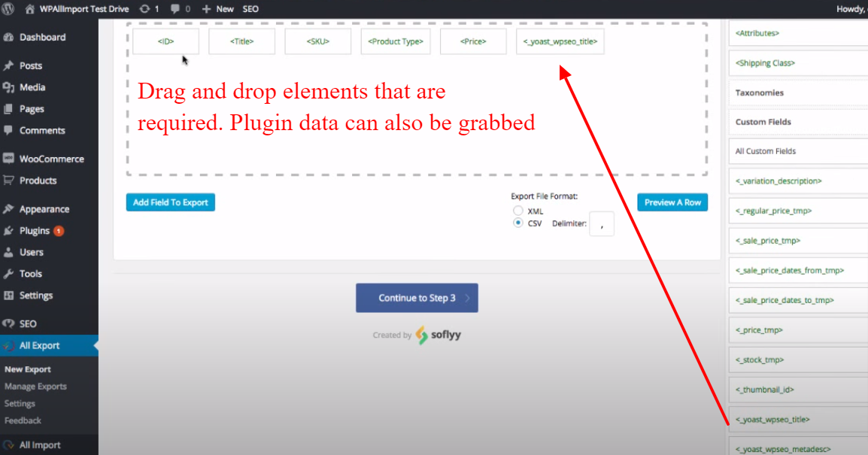Click the Dashboard gauge icon
Image resolution: width=868 pixels, height=455 pixels.
click(x=8, y=37)
